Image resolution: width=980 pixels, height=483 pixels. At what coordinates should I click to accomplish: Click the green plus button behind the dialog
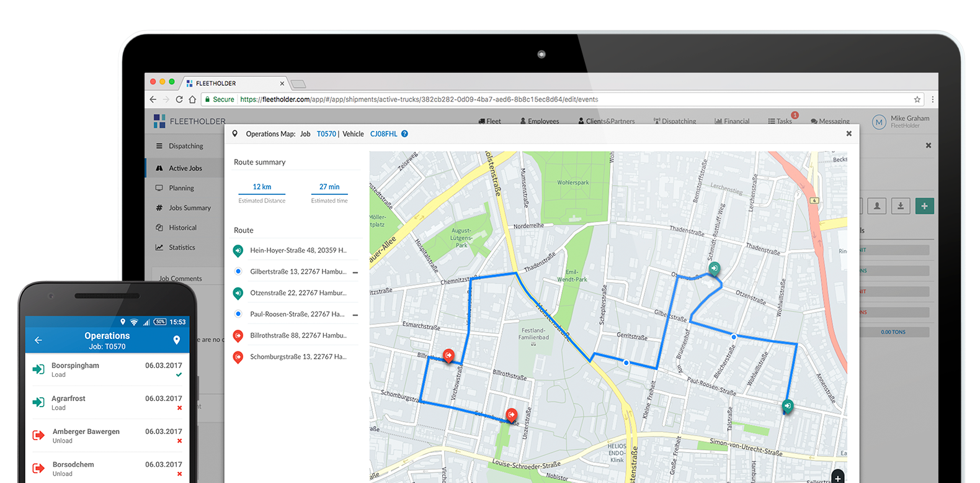point(924,206)
